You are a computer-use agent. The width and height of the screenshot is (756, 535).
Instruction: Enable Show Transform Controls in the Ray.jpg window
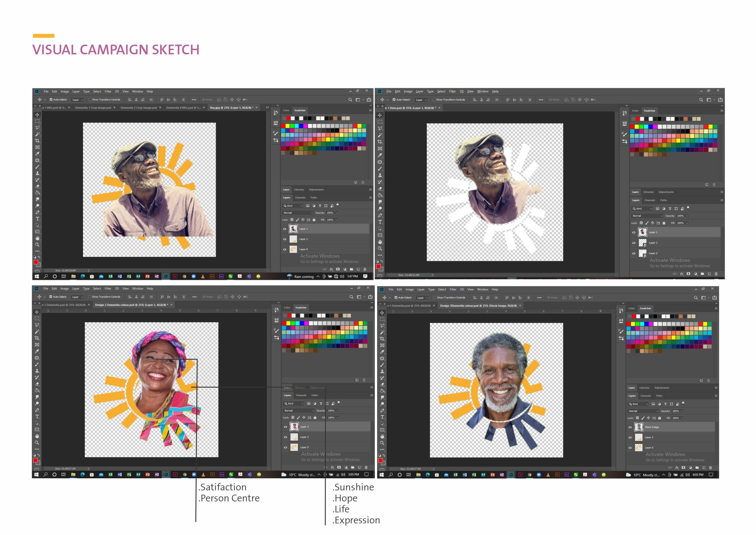click(x=89, y=100)
